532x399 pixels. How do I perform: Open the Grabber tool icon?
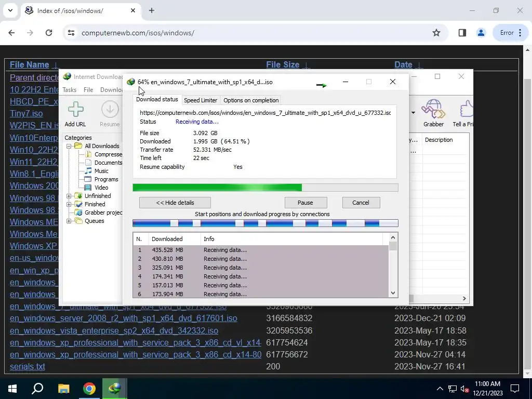(x=433, y=109)
